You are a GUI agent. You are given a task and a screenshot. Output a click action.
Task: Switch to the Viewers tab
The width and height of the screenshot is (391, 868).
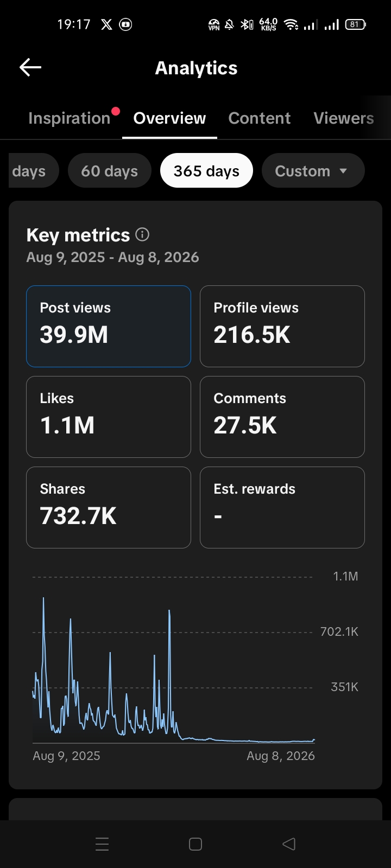click(344, 118)
